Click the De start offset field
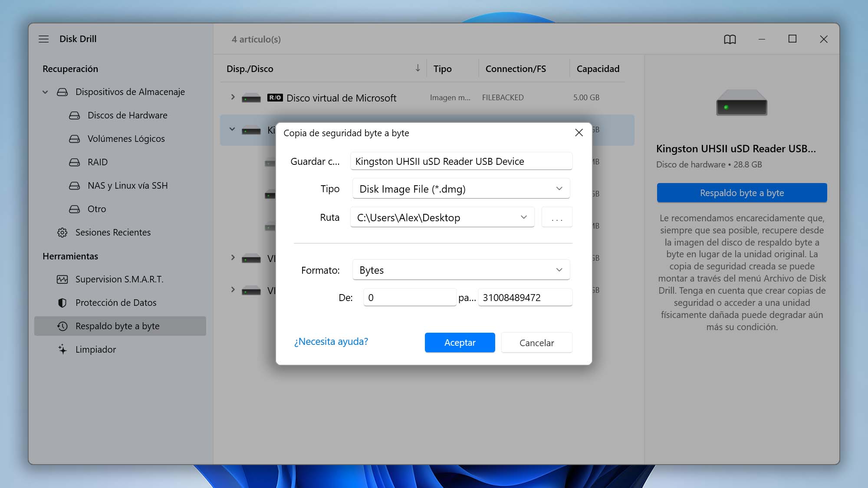The width and height of the screenshot is (868, 488). (410, 298)
